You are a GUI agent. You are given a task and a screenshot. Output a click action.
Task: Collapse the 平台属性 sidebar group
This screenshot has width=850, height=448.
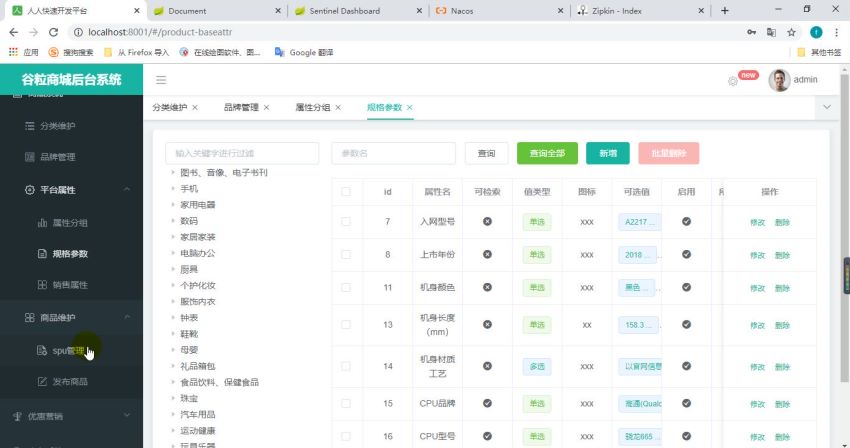point(72,190)
